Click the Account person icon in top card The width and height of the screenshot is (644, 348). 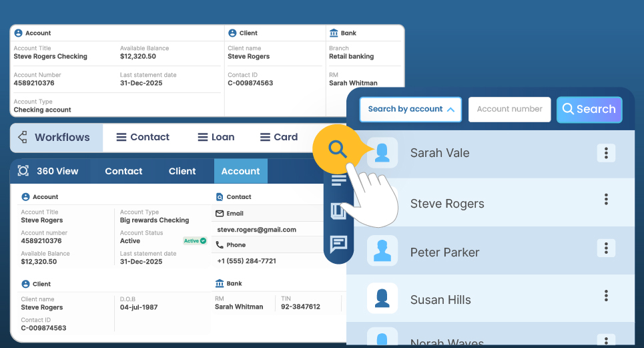pyautogui.click(x=19, y=33)
